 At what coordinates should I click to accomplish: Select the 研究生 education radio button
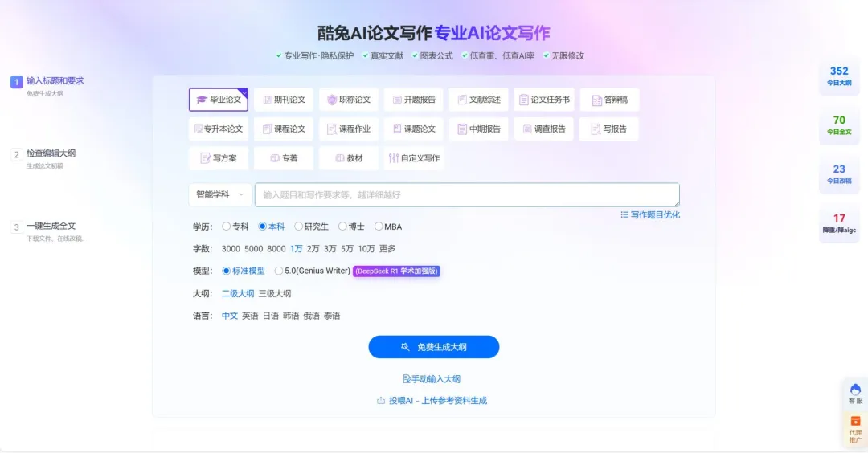[x=298, y=226]
